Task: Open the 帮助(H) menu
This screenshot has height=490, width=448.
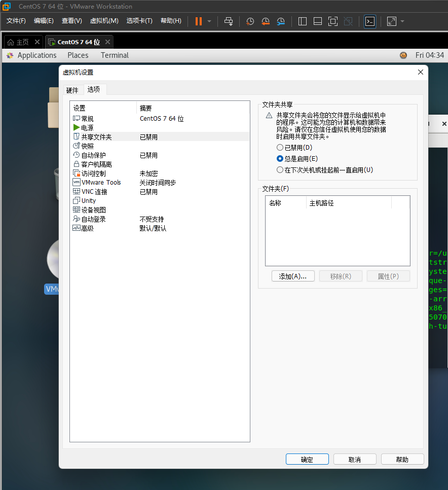Action: [x=171, y=21]
